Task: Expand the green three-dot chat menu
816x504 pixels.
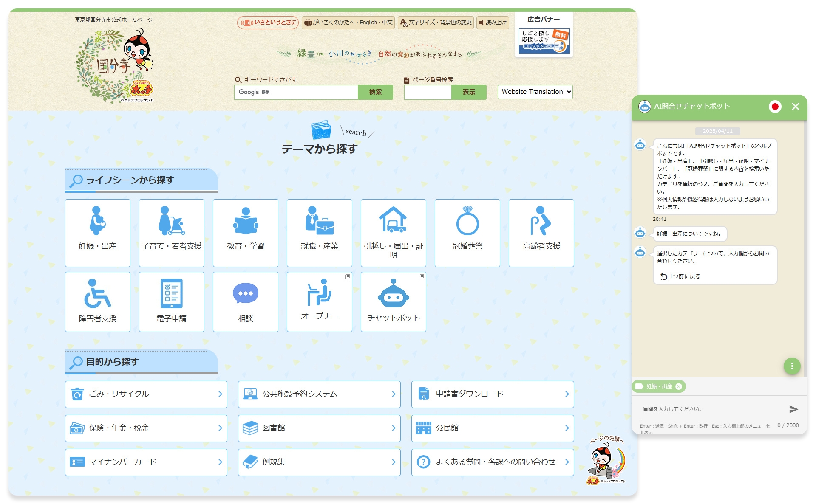Action: coord(792,366)
